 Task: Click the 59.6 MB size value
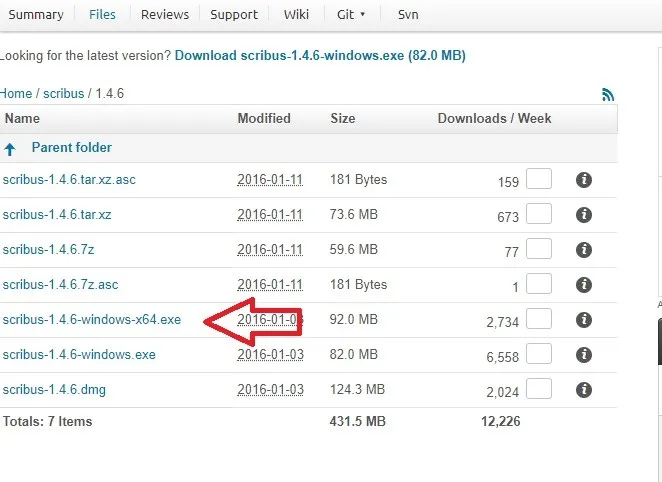[x=353, y=250]
